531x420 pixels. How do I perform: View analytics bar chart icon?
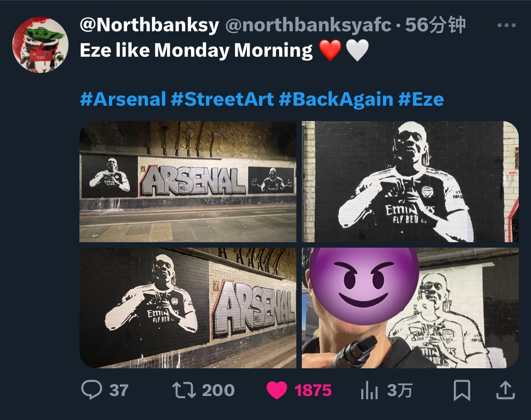(369, 390)
